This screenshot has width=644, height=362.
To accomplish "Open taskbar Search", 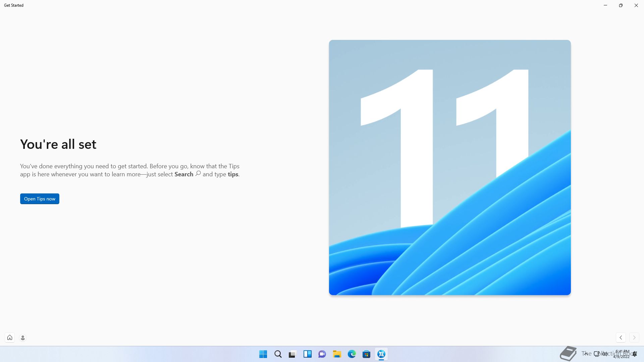I will [x=278, y=354].
